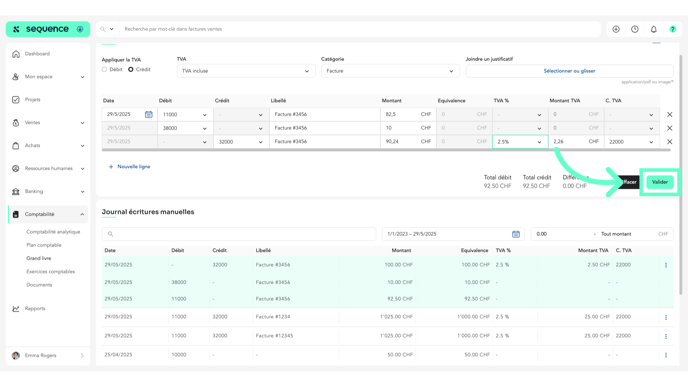Click Emma Rogers avatar
The width and height of the screenshot is (688, 387).
[x=16, y=355]
